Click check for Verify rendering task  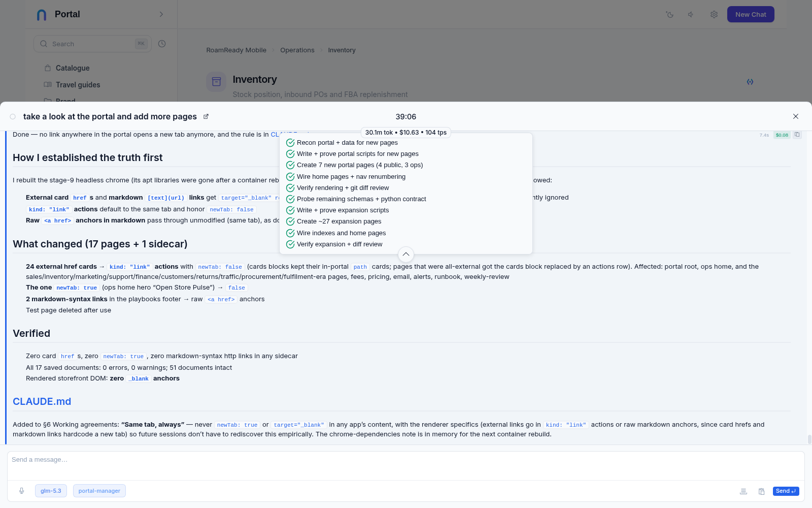click(x=290, y=188)
